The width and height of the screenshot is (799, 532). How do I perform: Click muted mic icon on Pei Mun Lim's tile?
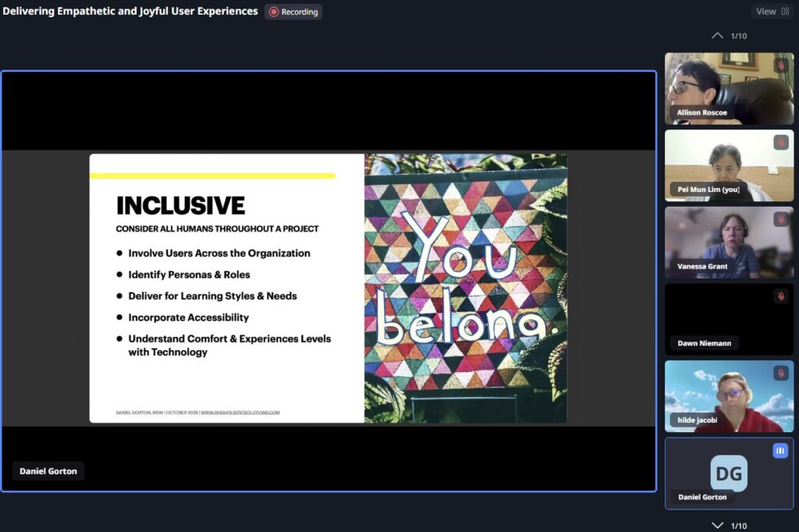(780, 143)
